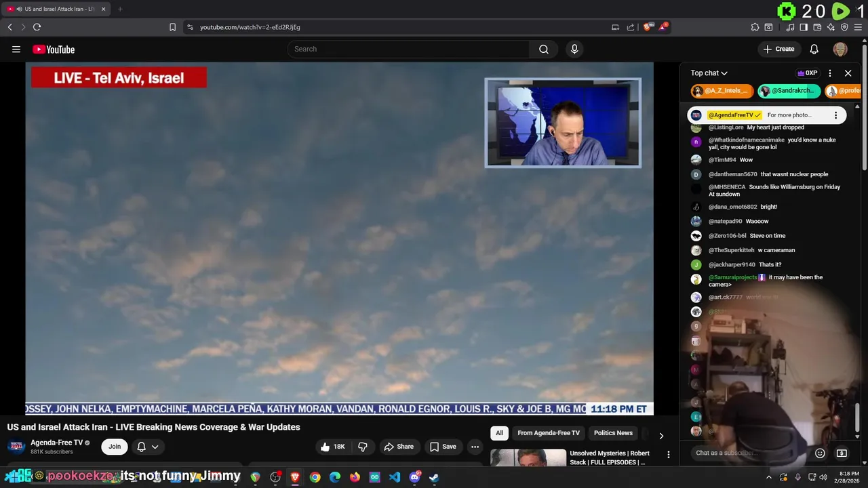868x488 pixels.
Task: Open the Unsolved Mysteries video thumbnail
Action: pos(528,458)
